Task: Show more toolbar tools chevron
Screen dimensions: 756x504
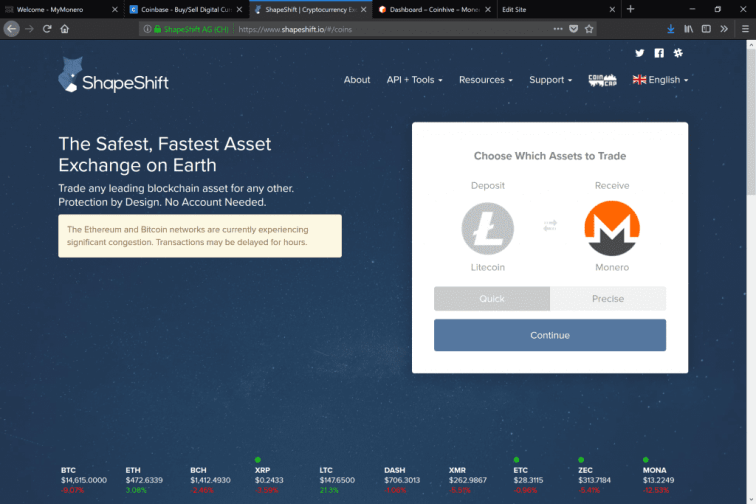Action: click(724, 29)
